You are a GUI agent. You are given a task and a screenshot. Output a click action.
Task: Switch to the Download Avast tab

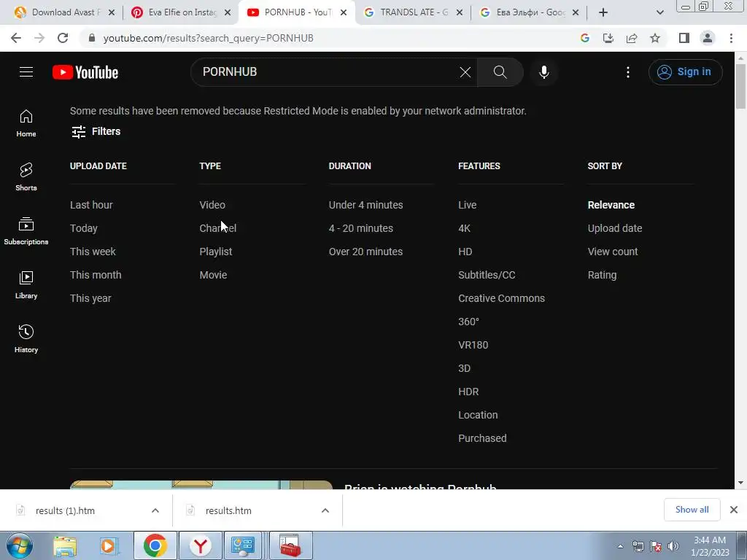[65, 12]
